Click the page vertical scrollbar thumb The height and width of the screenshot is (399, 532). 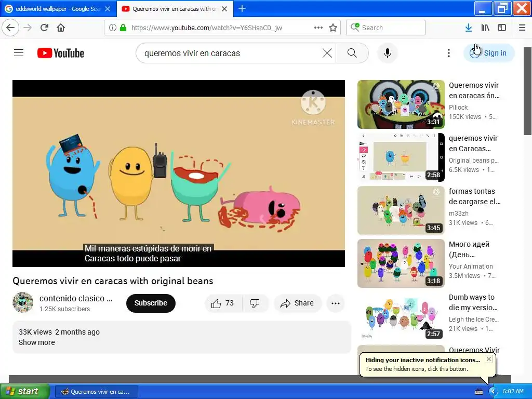(528, 91)
